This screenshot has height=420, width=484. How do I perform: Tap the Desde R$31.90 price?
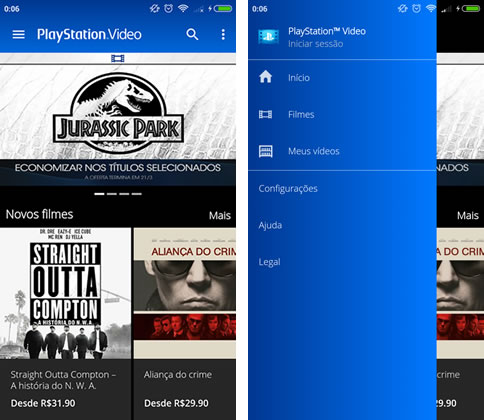tap(43, 403)
